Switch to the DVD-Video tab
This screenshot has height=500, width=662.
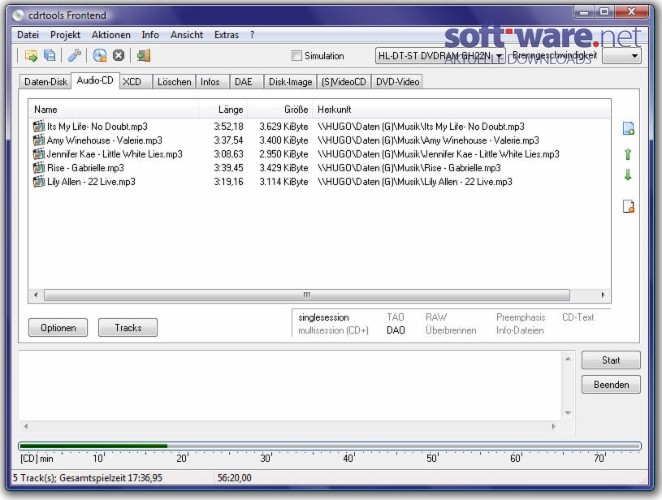(x=397, y=82)
